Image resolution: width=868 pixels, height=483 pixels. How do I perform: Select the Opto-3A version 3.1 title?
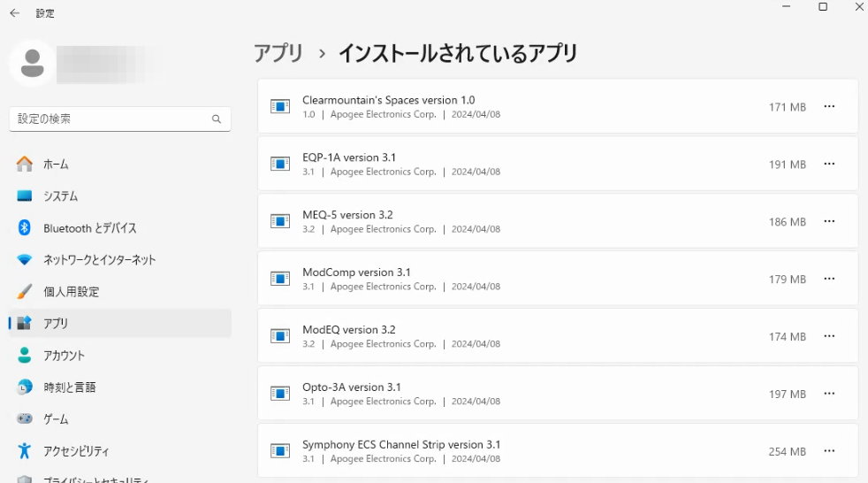[352, 387]
